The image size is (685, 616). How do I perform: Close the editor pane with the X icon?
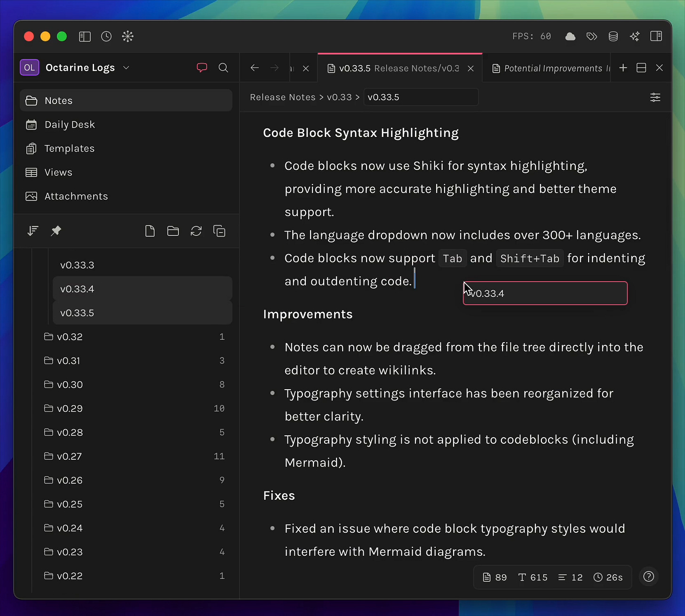pos(660,68)
